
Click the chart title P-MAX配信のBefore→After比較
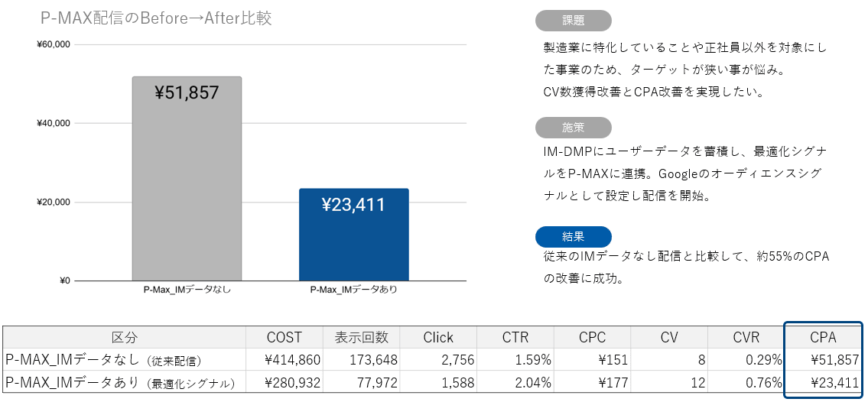(x=156, y=18)
